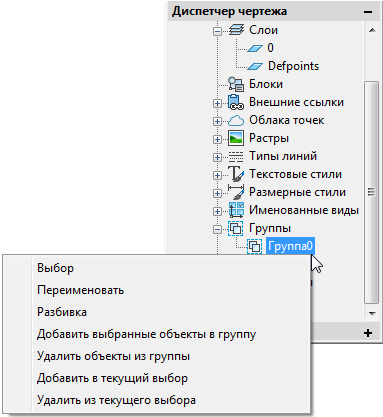Expand the Внешние ссылки node
The height and width of the screenshot is (417, 383).
(217, 104)
